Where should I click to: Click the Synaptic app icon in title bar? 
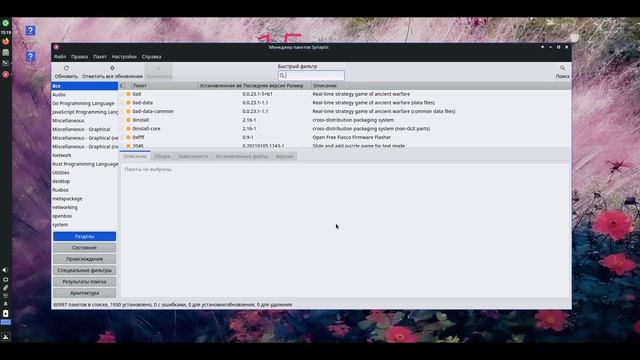(56, 47)
